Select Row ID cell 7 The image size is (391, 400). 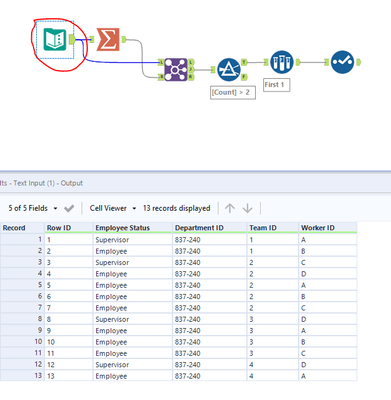[x=69, y=308]
